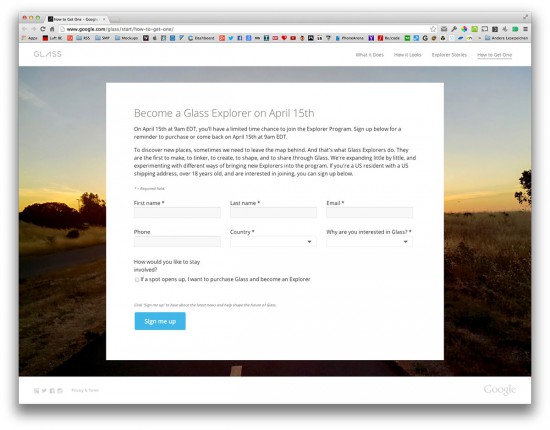This screenshot has width=550, height=430.
Task: Click the Sign me up button
Action: (x=160, y=321)
